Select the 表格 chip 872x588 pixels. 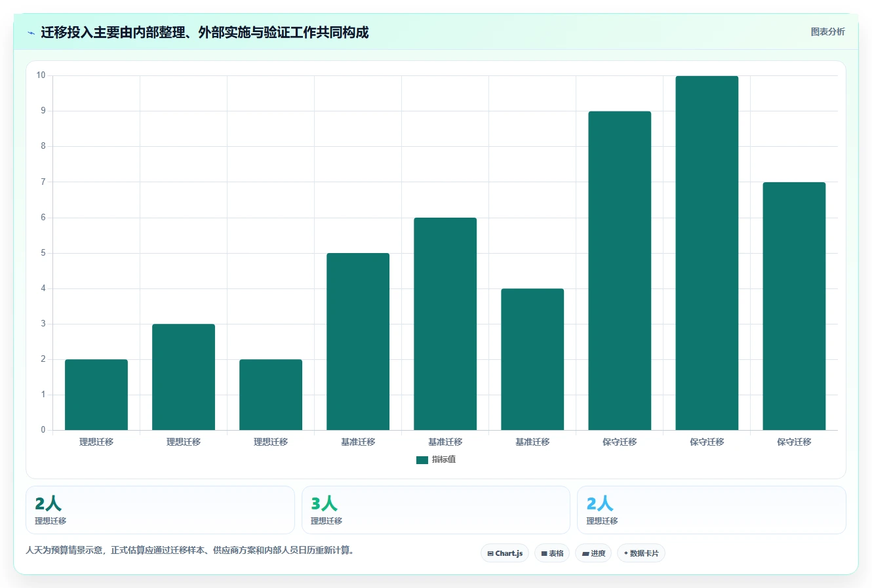tap(552, 553)
